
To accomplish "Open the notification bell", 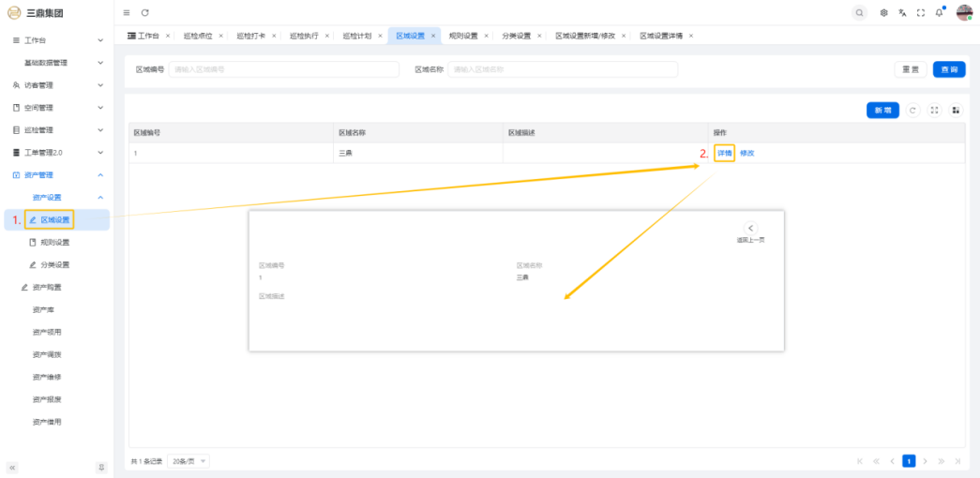I will point(939,12).
